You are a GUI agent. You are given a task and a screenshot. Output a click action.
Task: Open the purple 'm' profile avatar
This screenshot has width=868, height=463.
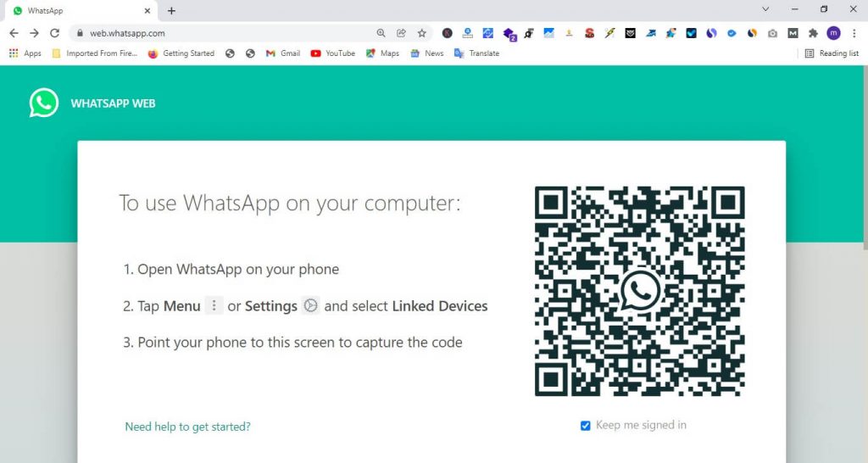coord(834,33)
